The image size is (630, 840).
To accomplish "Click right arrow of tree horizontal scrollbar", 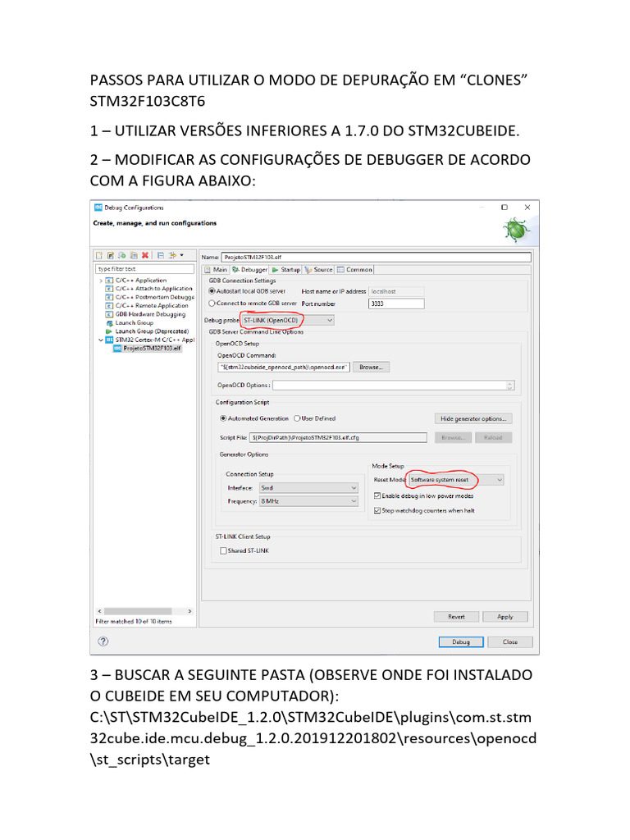I will [x=189, y=611].
